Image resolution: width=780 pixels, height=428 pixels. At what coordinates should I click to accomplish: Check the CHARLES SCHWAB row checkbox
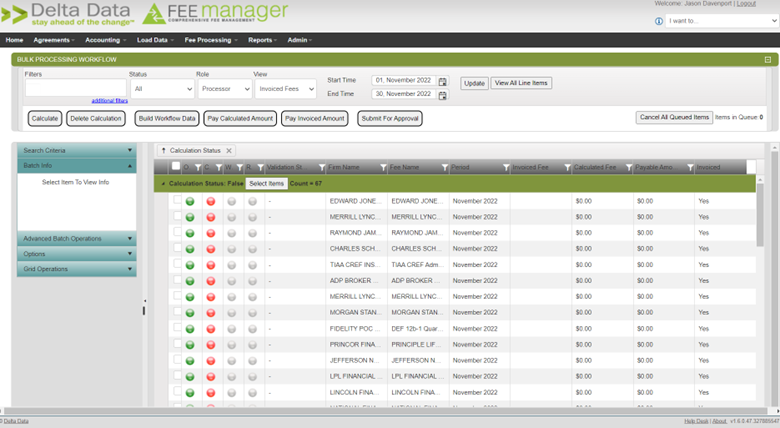point(177,247)
